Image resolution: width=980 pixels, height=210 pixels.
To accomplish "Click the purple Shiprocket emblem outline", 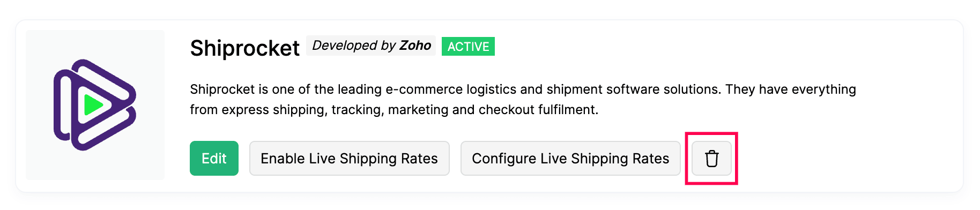I will pos(95,105).
